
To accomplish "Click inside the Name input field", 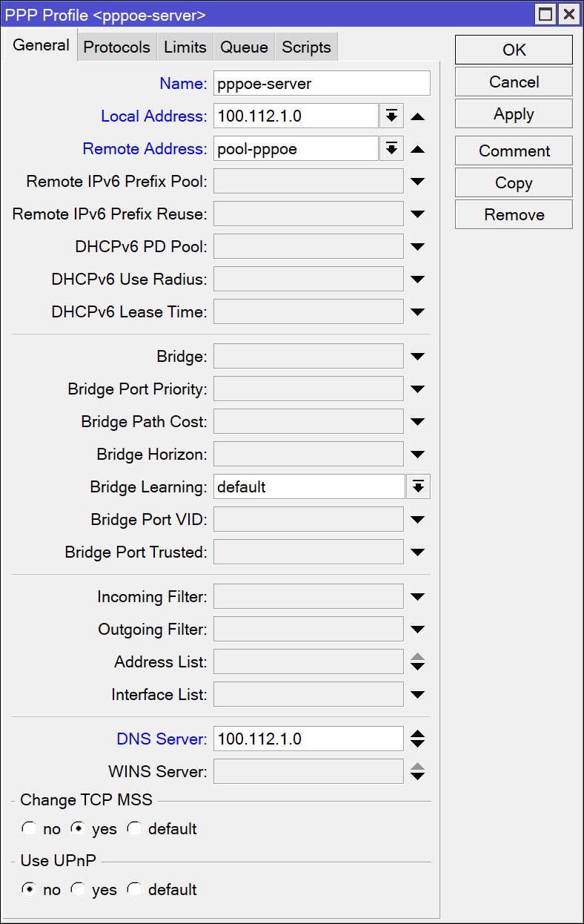I will 322,83.
